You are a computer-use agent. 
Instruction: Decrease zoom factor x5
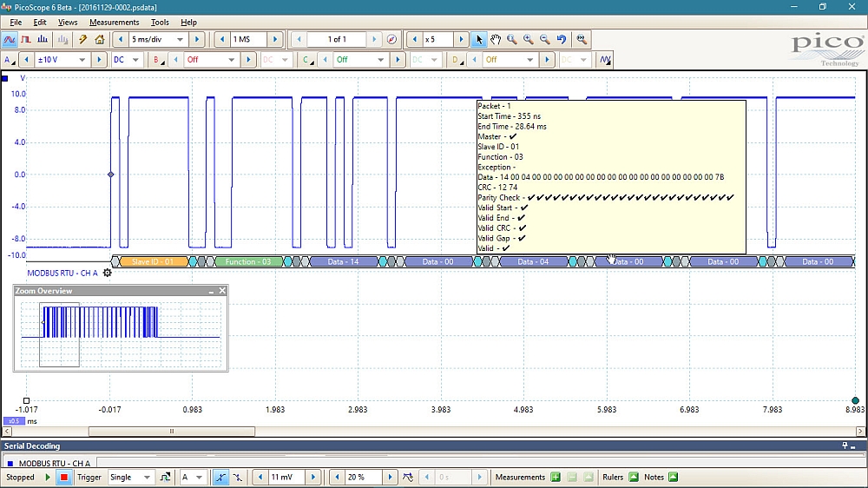click(415, 39)
